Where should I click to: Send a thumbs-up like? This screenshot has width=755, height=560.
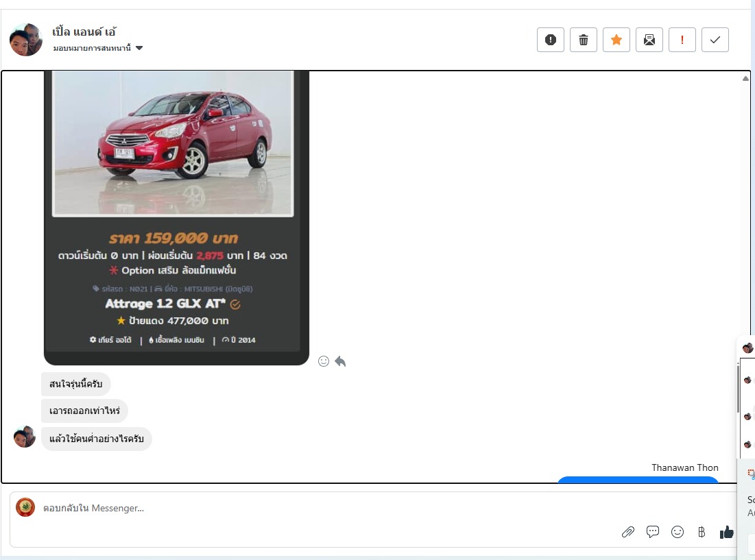[x=726, y=532]
